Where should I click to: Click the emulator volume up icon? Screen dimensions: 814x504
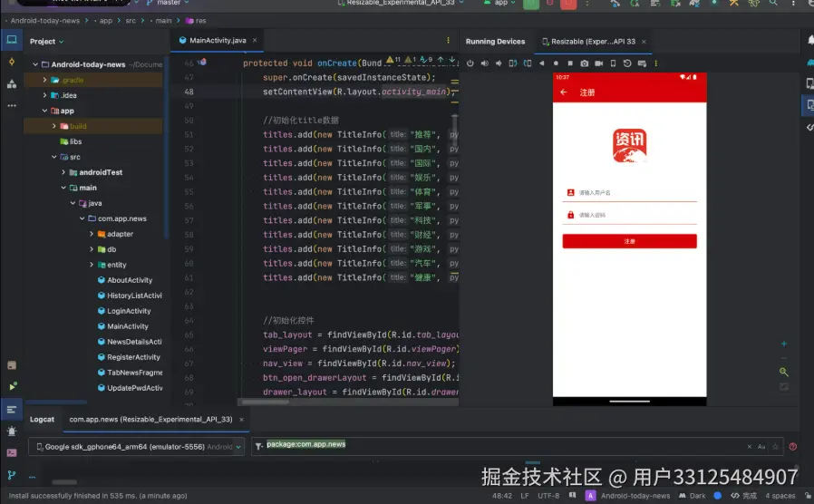(x=484, y=63)
